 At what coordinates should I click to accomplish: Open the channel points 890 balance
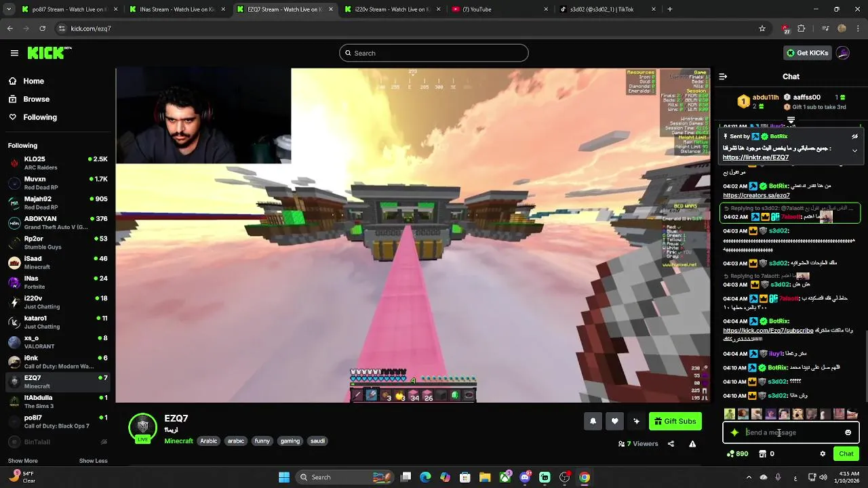click(737, 453)
